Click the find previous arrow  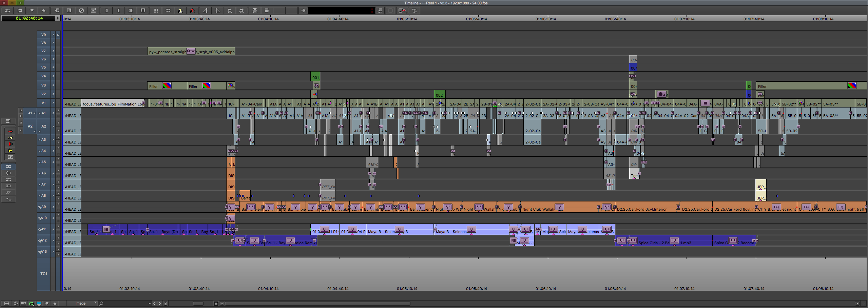155,304
